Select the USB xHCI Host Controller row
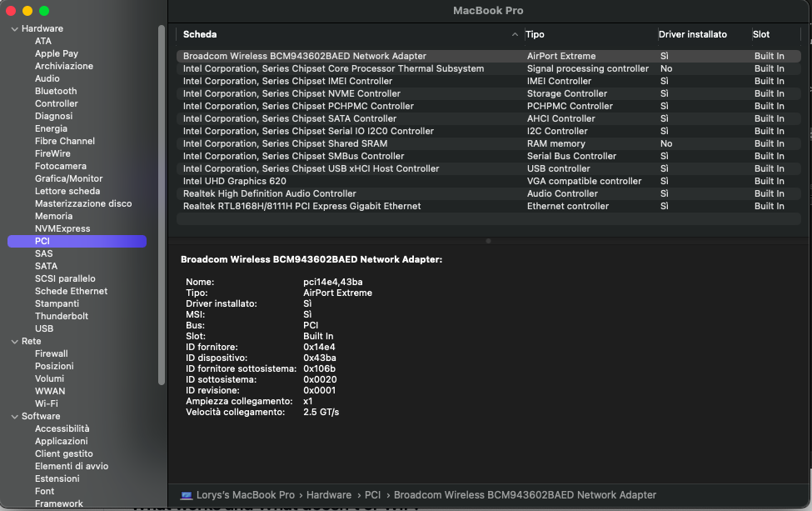Screen dimensions: 812x511 coord(488,168)
